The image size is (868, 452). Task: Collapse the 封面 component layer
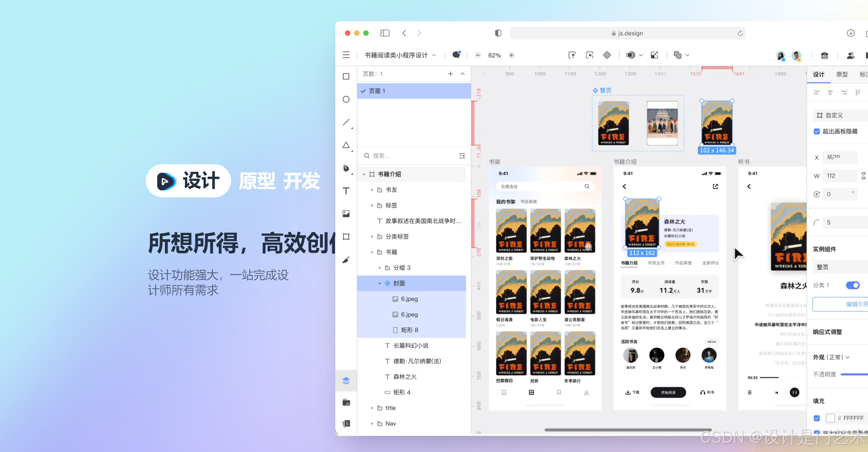click(379, 283)
